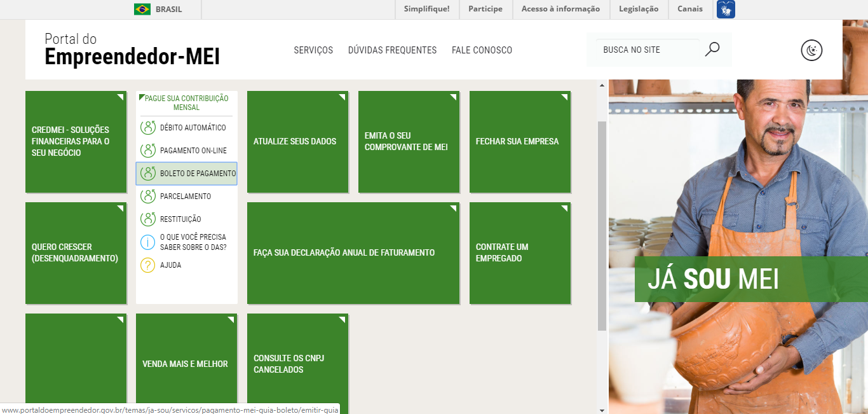The width and height of the screenshot is (868, 414).
Task: Click the Brazil flag icon
Action: tap(142, 9)
